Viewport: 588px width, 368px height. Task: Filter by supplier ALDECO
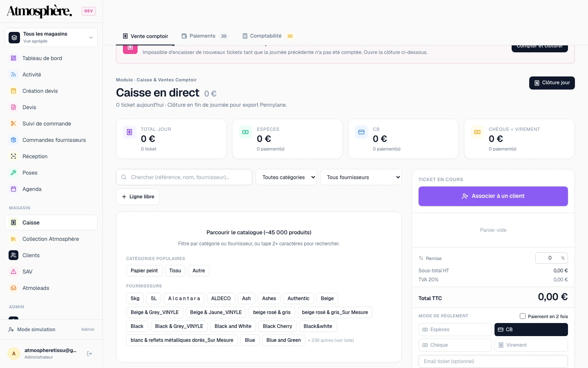(221, 298)
